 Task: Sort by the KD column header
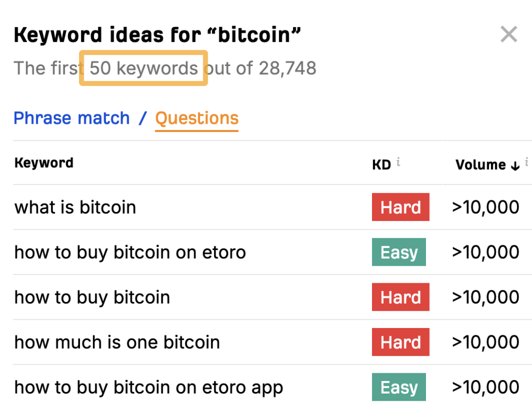(381, 165)
